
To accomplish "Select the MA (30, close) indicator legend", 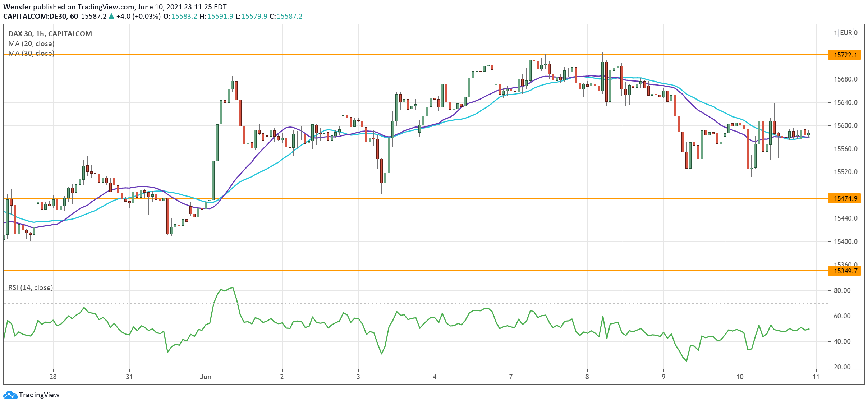I will point(31,53).
